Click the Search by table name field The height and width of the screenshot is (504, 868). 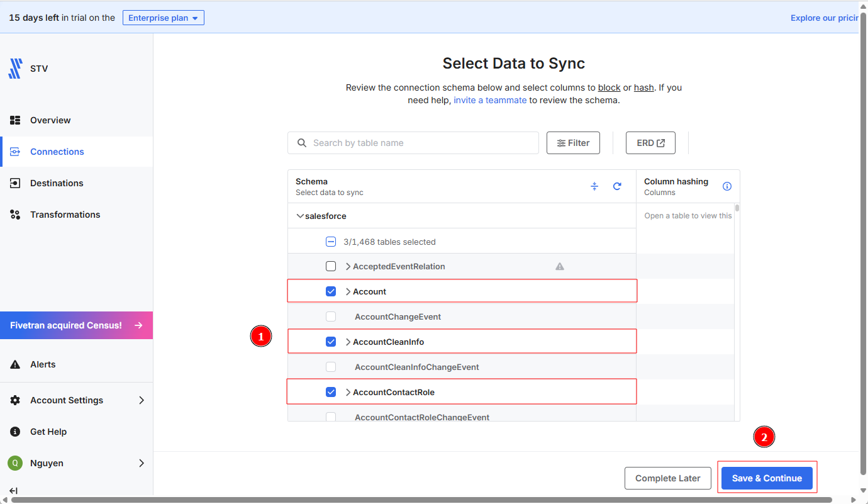pyautogui.click(x=421, y=143)
